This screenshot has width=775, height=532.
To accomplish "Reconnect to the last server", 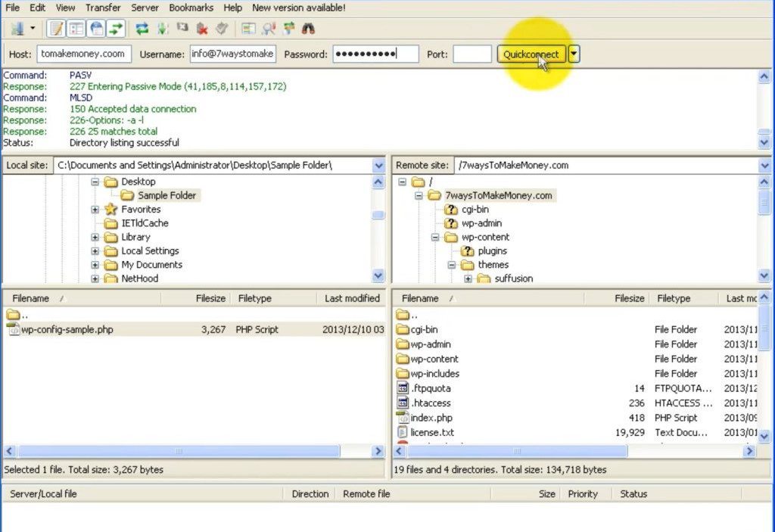I will (222, 30).
